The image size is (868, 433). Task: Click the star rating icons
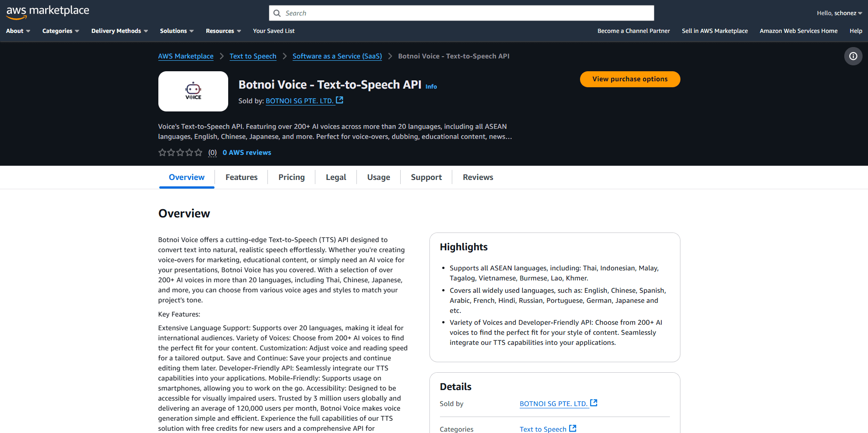click(x=180, y=153)
